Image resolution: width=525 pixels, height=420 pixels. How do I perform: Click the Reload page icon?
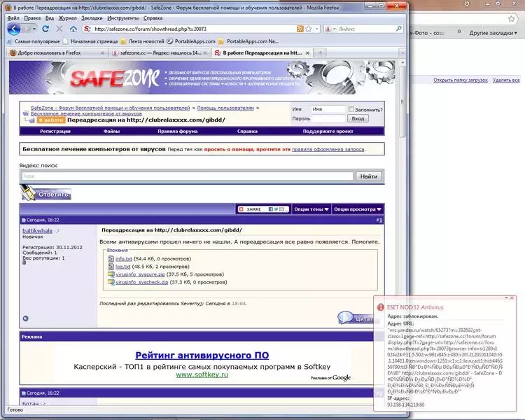[x=45, y=29]
